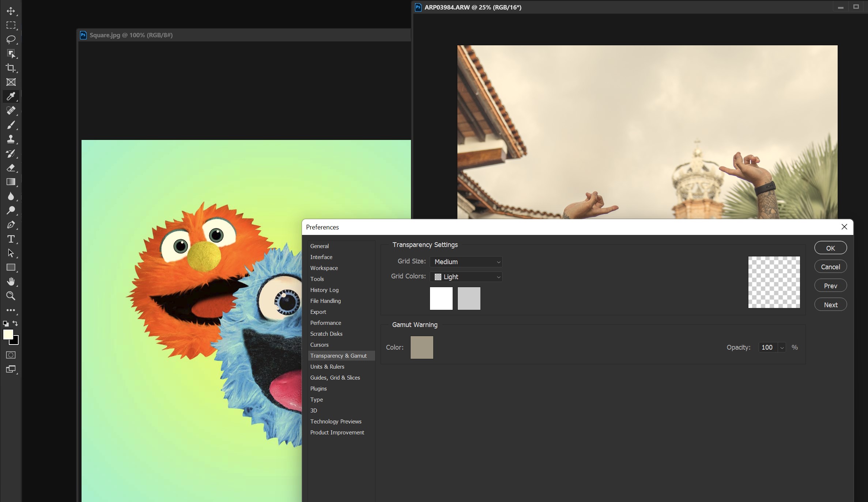Image resolution: width=868 pixels, height=502 pixels.
Task: Select the Eyedropper tool
Action: click(11, 96)
